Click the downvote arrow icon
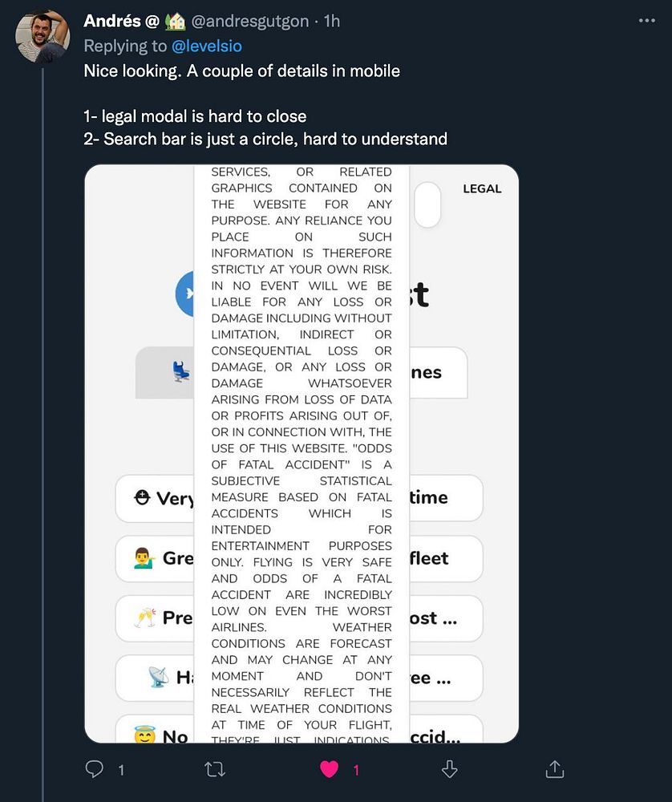This screenshot has height=802, width=672. [x=449, y=769]
